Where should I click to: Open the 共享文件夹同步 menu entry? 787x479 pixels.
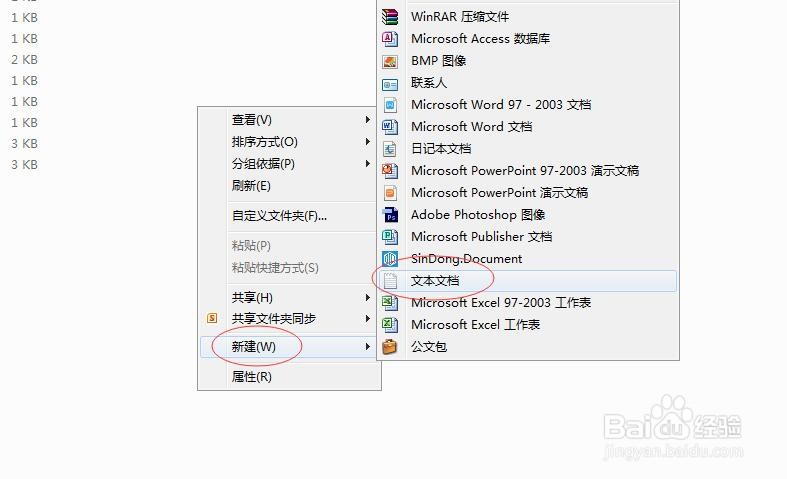click(289, 318)
